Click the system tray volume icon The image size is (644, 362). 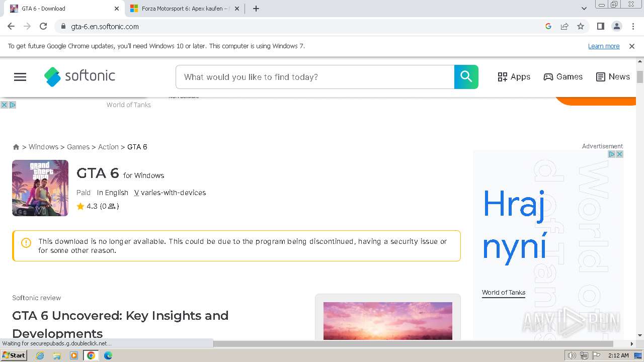(x=572, y=355)
